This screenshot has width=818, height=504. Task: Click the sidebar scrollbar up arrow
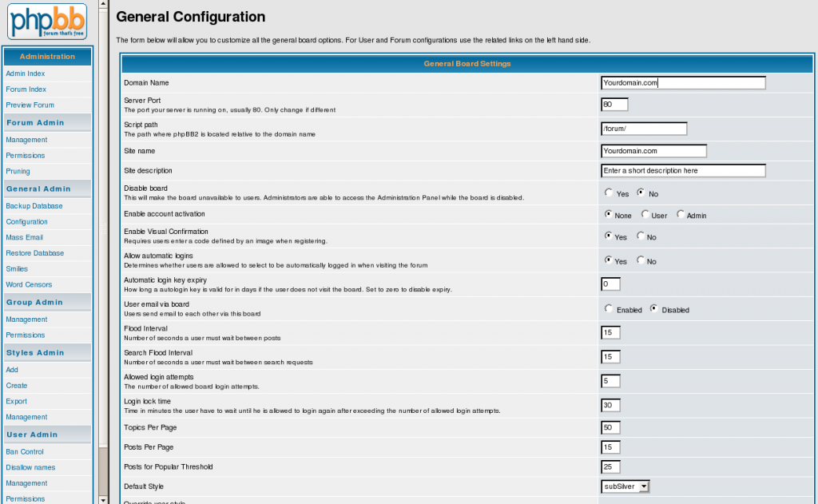103,4
